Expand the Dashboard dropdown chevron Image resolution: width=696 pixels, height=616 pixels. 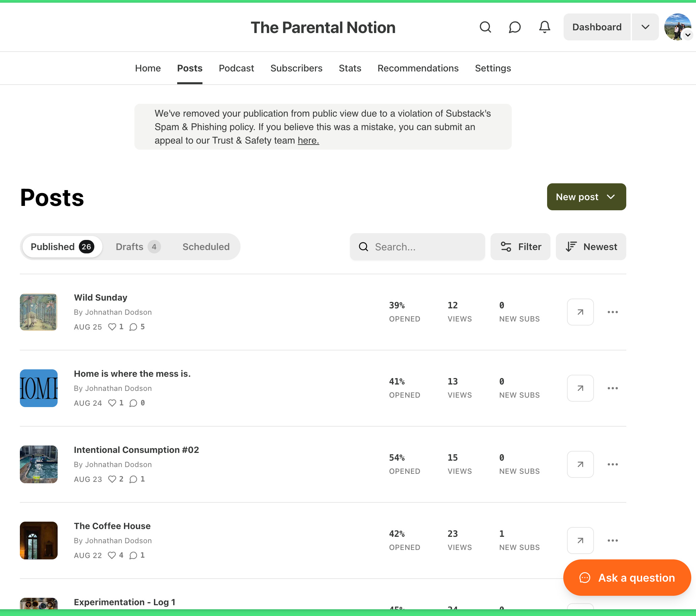coord(645,27)
